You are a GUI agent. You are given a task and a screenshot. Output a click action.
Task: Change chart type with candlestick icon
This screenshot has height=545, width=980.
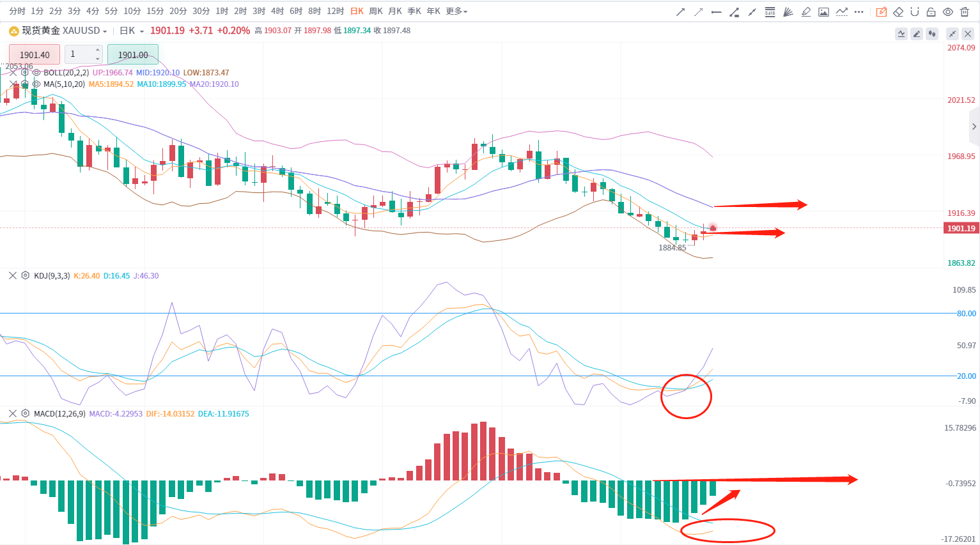pyautogui.click(x=933, y=34)
